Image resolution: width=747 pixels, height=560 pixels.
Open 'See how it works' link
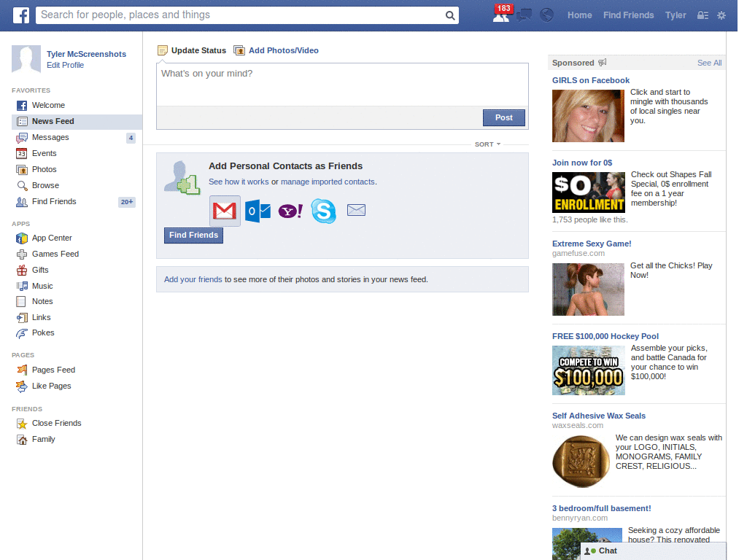239,182
